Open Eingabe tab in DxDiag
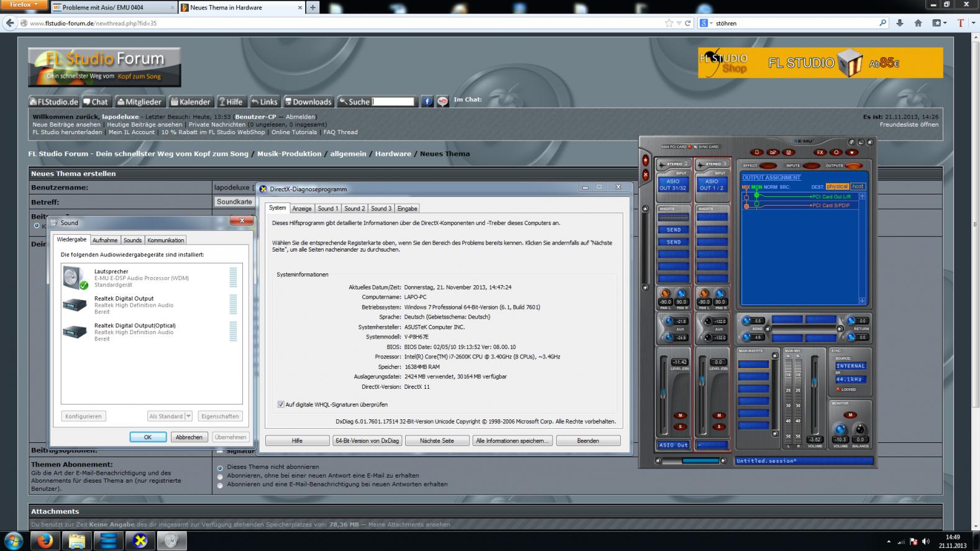 408,209
